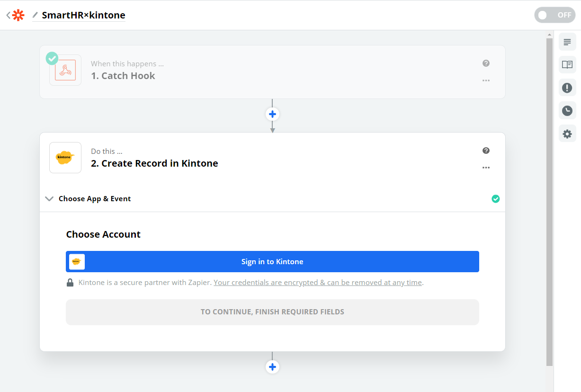This screenshot has height=392, width=581.
Task: Open the Zap history clock icon
Action: click(x=567, y=111)
